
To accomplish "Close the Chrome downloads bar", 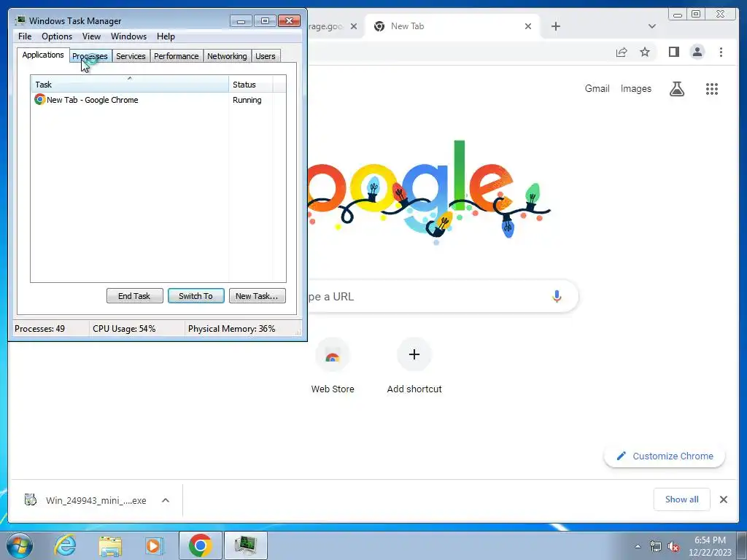I will pos(723,499).
